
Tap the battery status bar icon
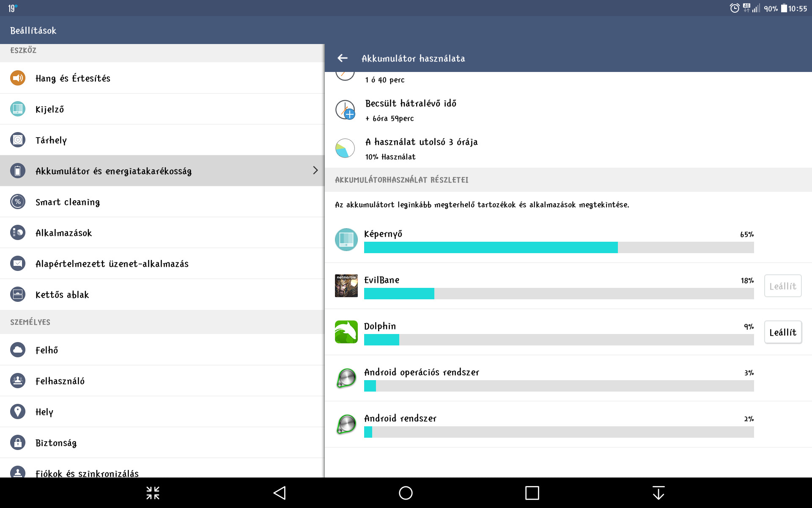784,8
